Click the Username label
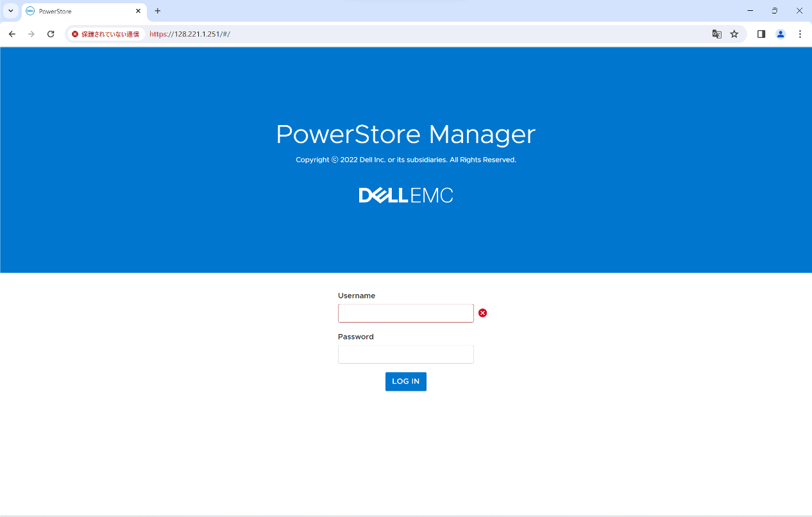812x517 pixels. tap(357, 296)
